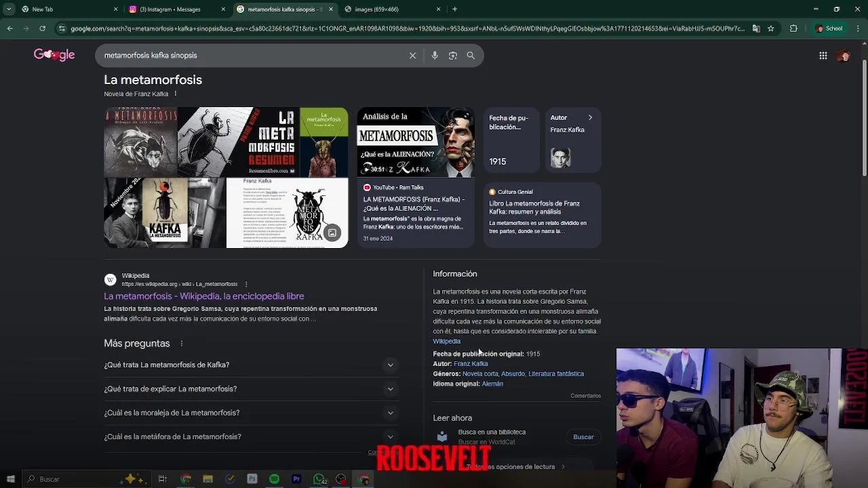Go back with the browser back arrow
This screenshot has width=868, height=488.
click(x=9, y=28)
